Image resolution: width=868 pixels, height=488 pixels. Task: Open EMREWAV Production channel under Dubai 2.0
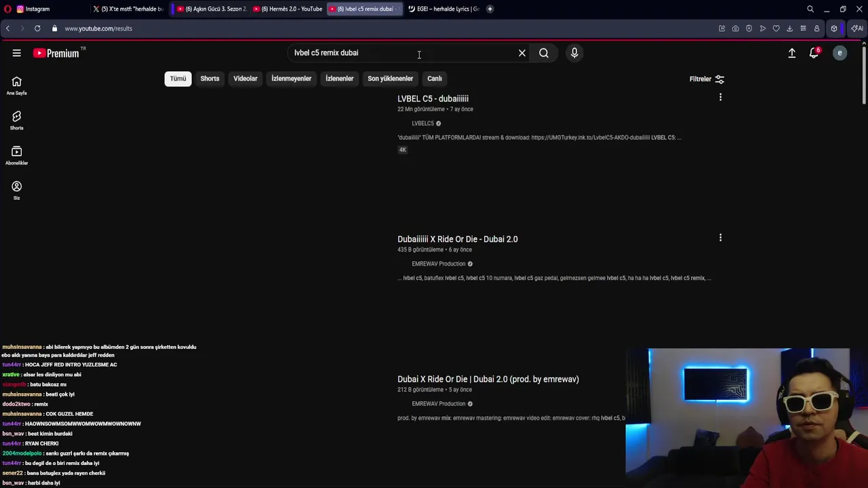[438, 264]
